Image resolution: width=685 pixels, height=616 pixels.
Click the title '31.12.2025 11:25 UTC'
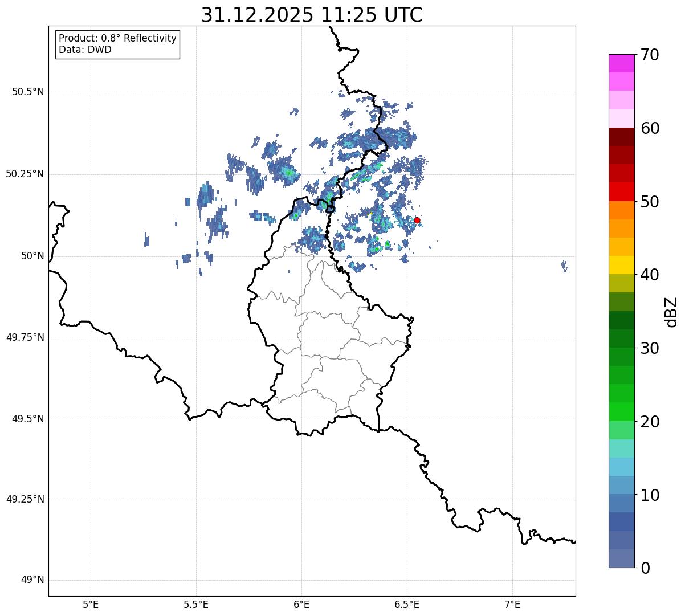[312, 15]
